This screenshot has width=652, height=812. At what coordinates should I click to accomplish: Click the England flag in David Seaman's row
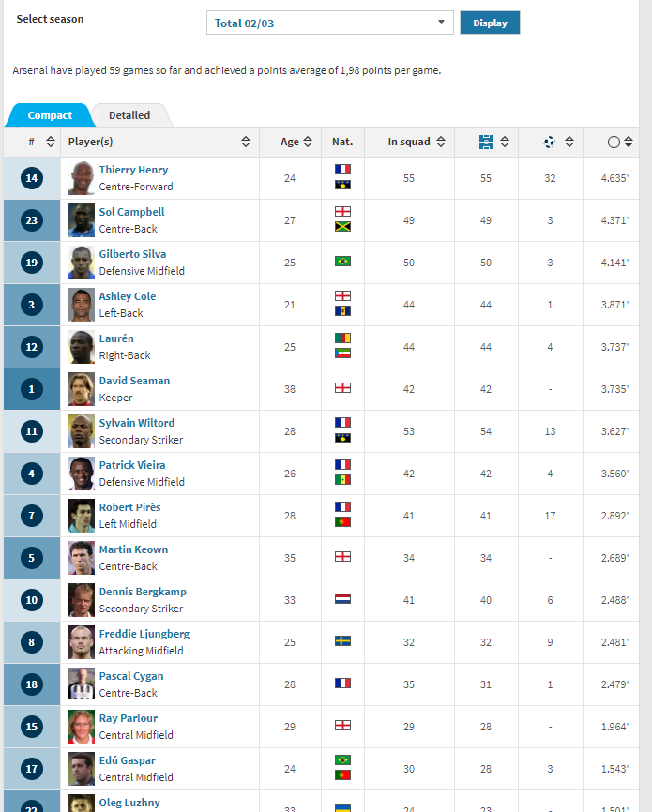tap(342, 388)
